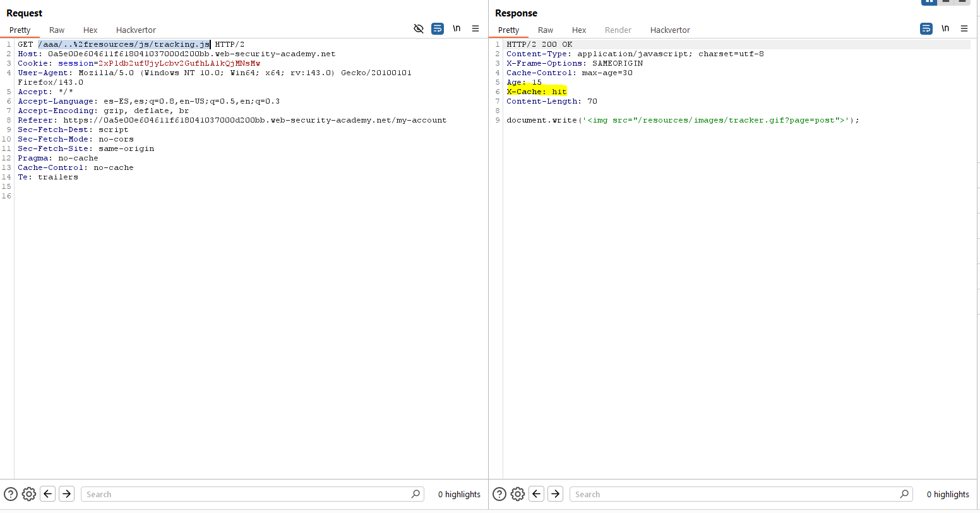Go to next search match in Request
Screen dimensions: 980x513
[67, 494]
